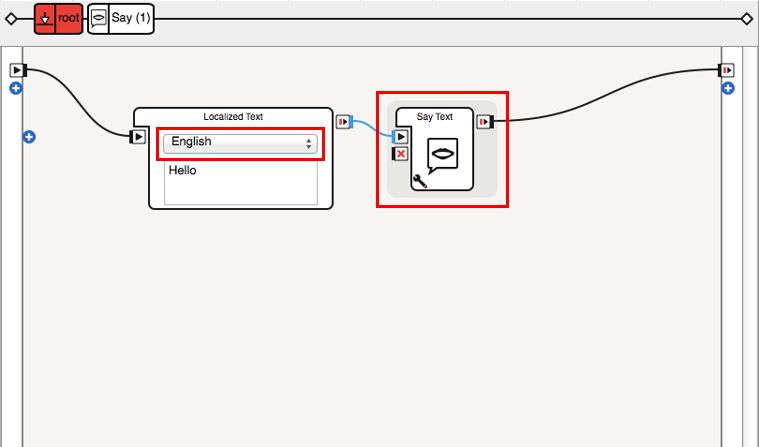This screenshot has width=759, height=447.
Task: Add an output with the right blue plus
Action: click(x=728, y=88)
